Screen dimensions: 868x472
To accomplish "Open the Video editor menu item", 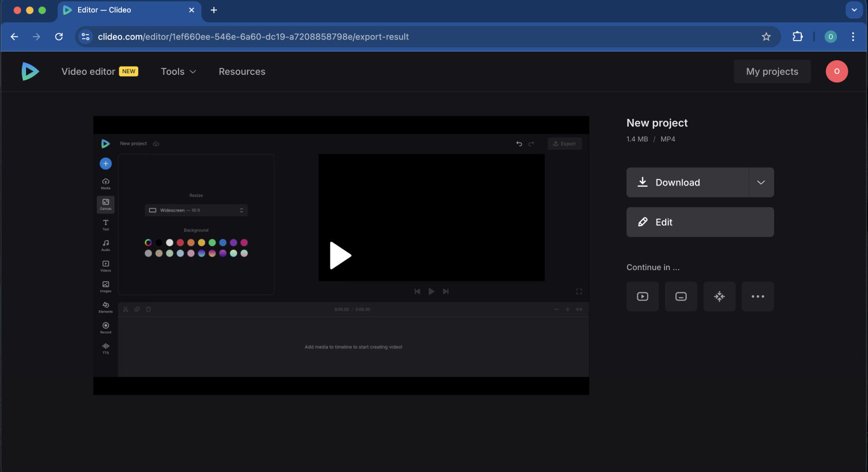I will [88, 72].
